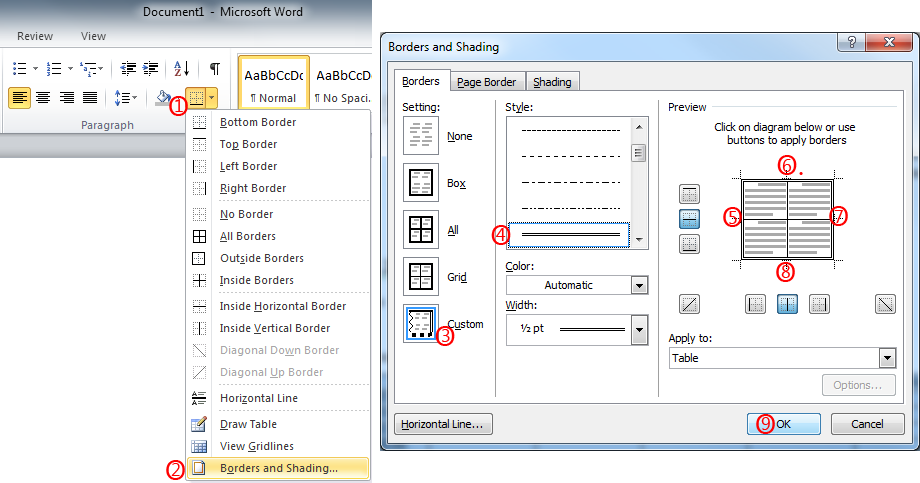Choose Inside Vertical Border

[279, 328]
